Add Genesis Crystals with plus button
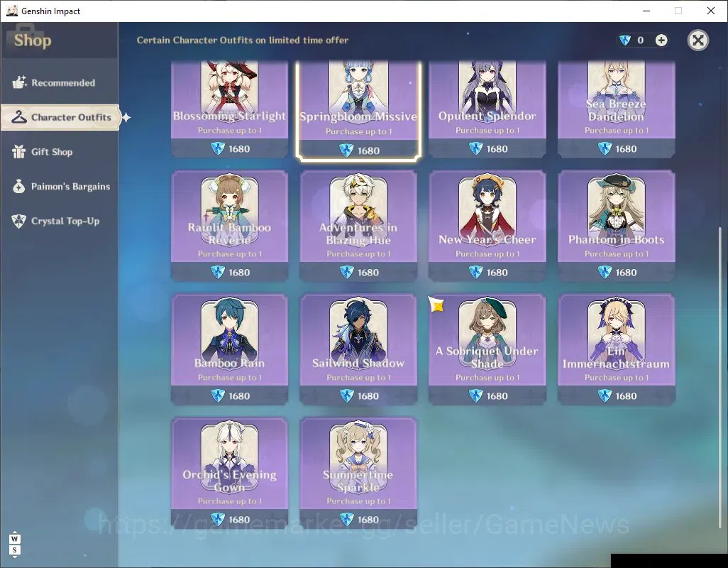 tap(661, 40)
